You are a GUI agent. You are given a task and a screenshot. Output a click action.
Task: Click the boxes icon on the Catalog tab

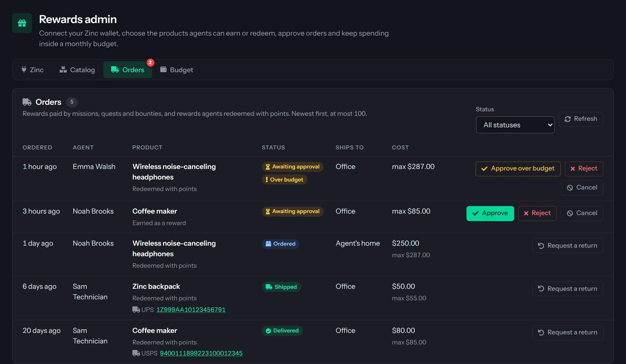tap(63, 69)
